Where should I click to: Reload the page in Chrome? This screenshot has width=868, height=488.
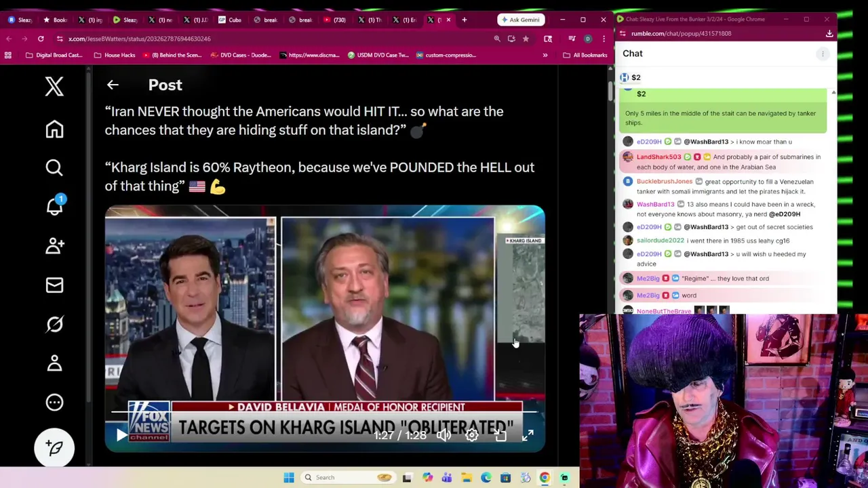(41, 39)
